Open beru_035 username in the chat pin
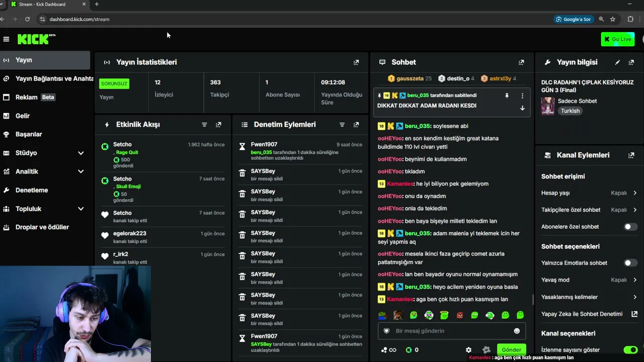The image size is (644, 362). [x=418, y=96]
